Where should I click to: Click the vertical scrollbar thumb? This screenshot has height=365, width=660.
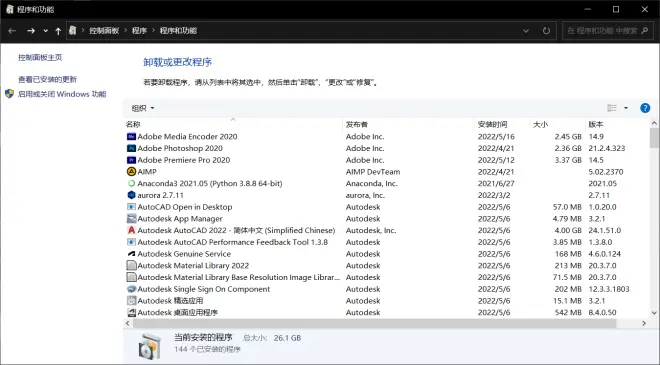654,138
